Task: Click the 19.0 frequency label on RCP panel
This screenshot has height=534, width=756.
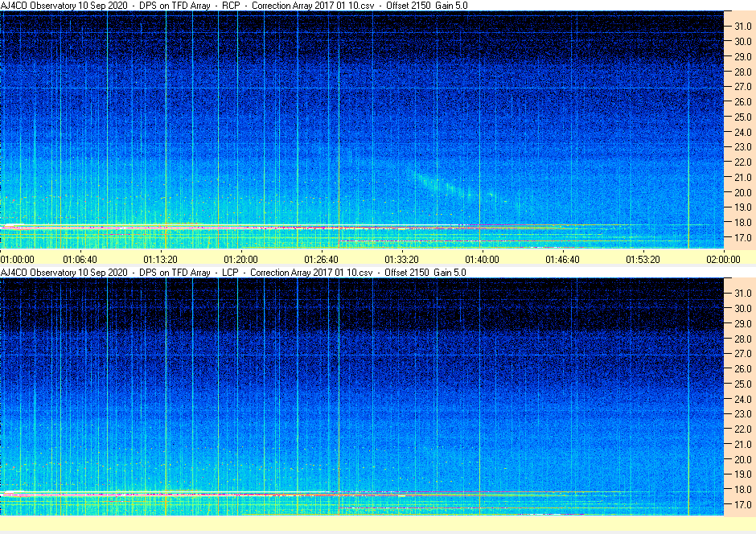Action: pos(743,207)
